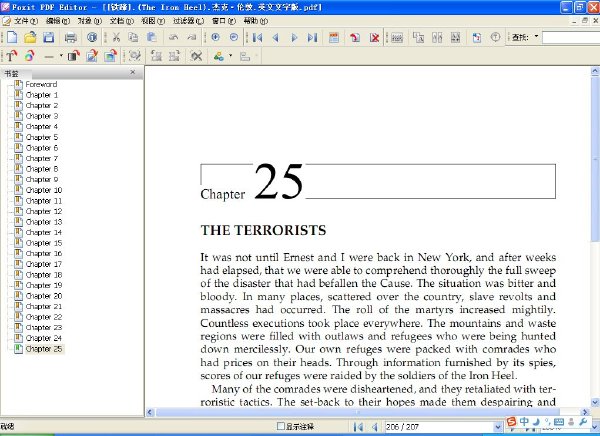Paste with the clipboard icon
Viewport: 600px width, 436px height.
(x=152, y=37)
